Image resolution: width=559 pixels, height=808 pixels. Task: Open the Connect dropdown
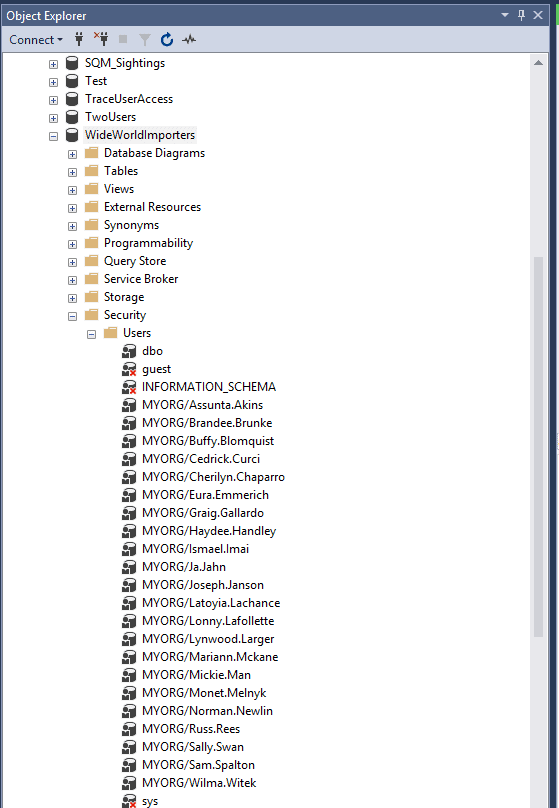pyautogui.click(x=36, y=40)
